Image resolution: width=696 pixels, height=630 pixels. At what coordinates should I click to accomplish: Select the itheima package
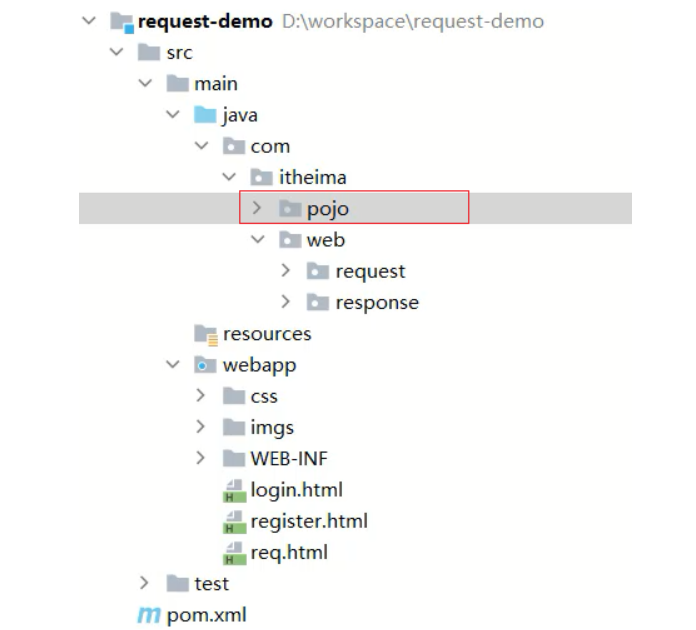[x=313, y=178]
